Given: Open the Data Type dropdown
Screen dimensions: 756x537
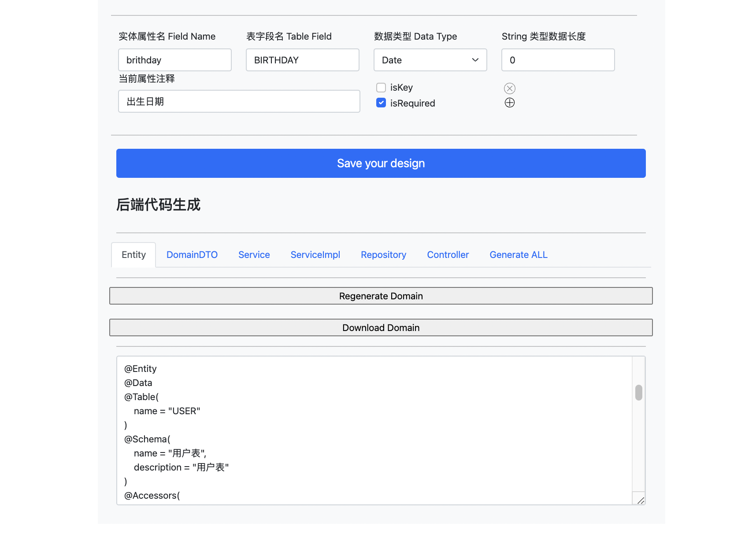Looking at the screenshot, I should (430, 60).
